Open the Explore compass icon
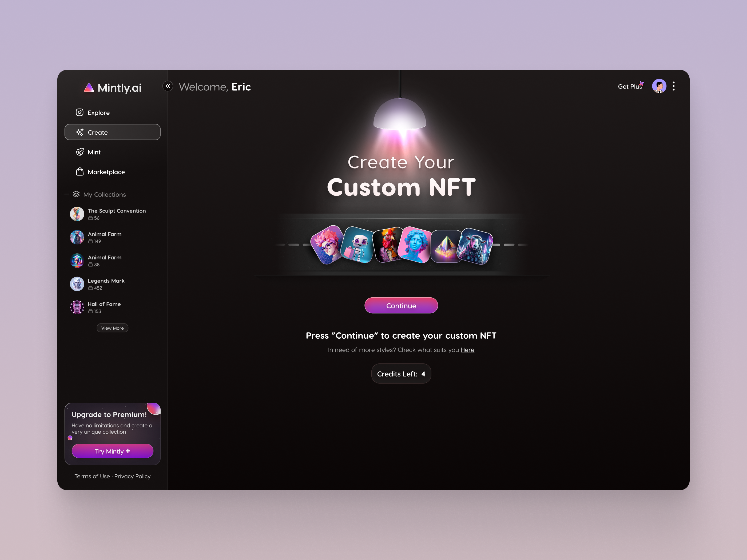This screenshot has height=560, width=747. 80,113
